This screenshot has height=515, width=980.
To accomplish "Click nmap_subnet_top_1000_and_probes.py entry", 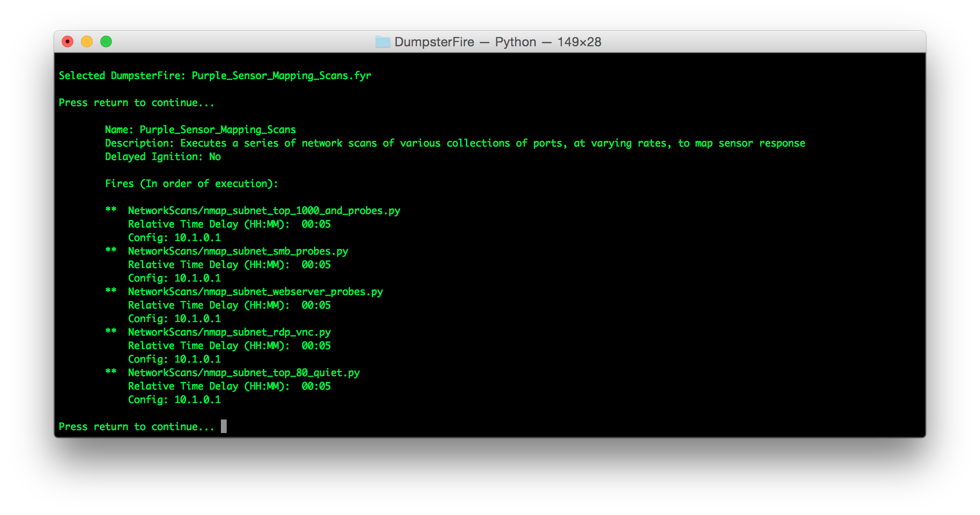I will pyautogui.click(x=264, y=211).
